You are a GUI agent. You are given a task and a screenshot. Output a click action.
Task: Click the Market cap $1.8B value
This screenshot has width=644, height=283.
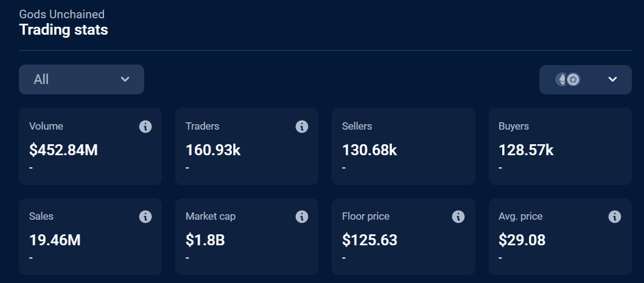coord(205,240)
